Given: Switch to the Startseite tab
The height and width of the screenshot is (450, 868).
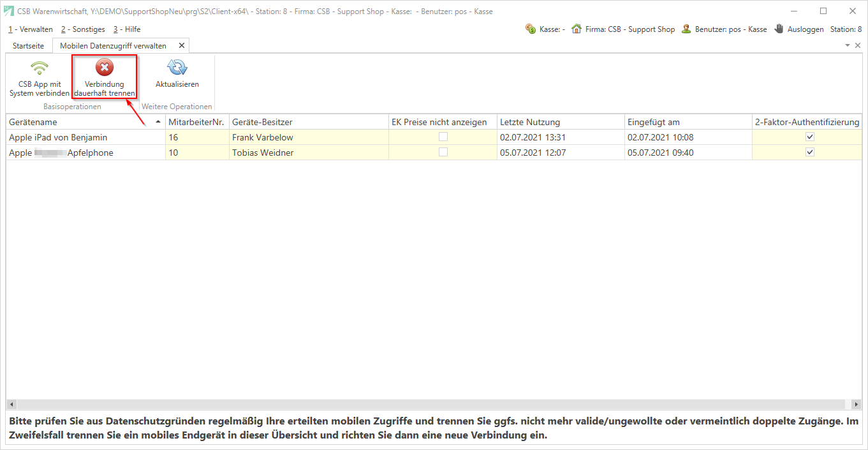Looking at the screenshot, I should 29,46.
